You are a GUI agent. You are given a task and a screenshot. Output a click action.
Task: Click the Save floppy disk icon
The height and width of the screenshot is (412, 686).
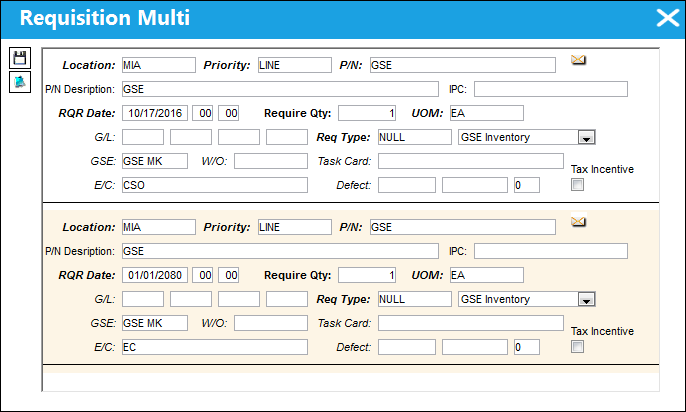coord(20,58)
